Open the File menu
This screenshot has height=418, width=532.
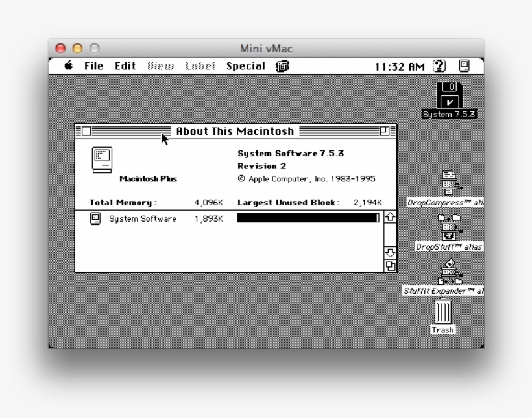tap(95, 65)
